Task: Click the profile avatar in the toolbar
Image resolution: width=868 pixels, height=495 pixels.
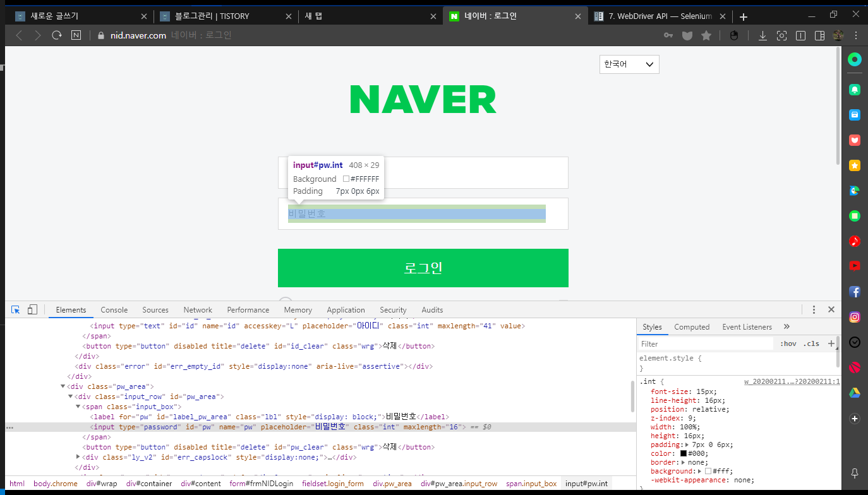Action: 838,35
